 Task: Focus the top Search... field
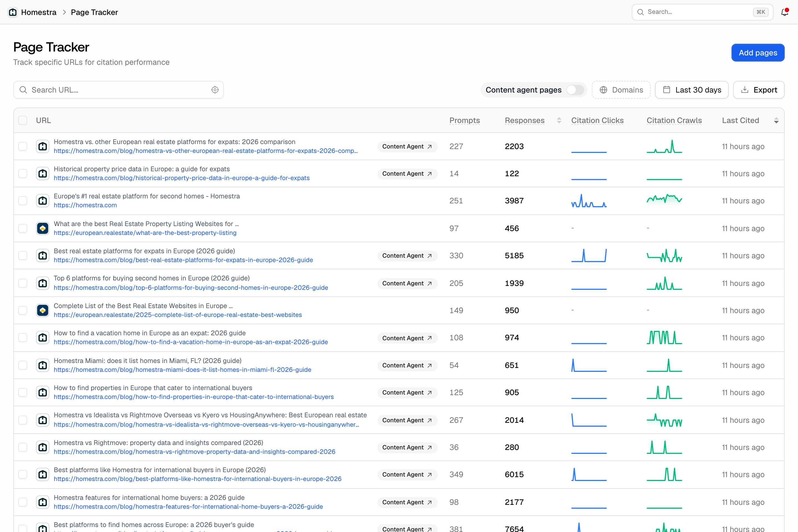click(x=702, y=12)
